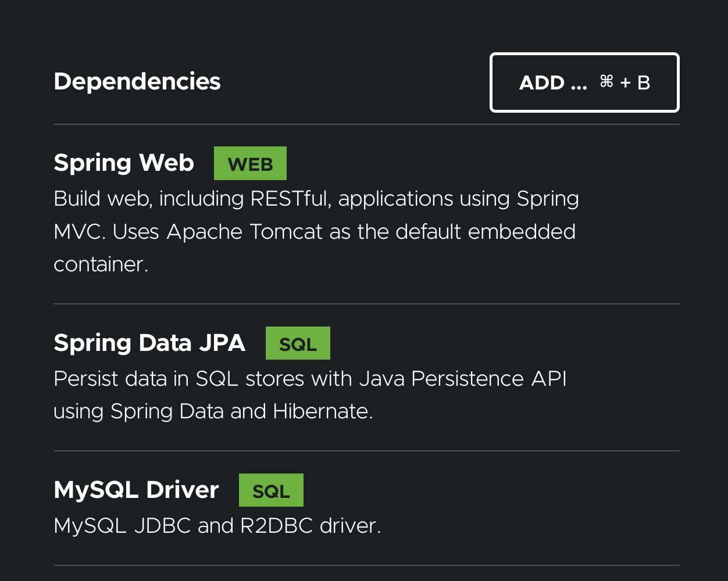Select the Spring Web dependency title
The width and height of the screenshot is (728, 581).
coord(124,163)
